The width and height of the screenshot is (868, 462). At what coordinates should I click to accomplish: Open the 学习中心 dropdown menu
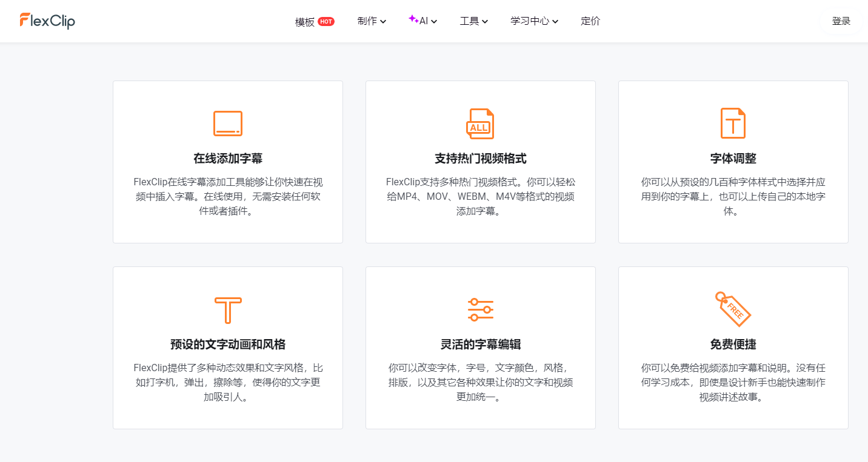[x=534, y=21]
